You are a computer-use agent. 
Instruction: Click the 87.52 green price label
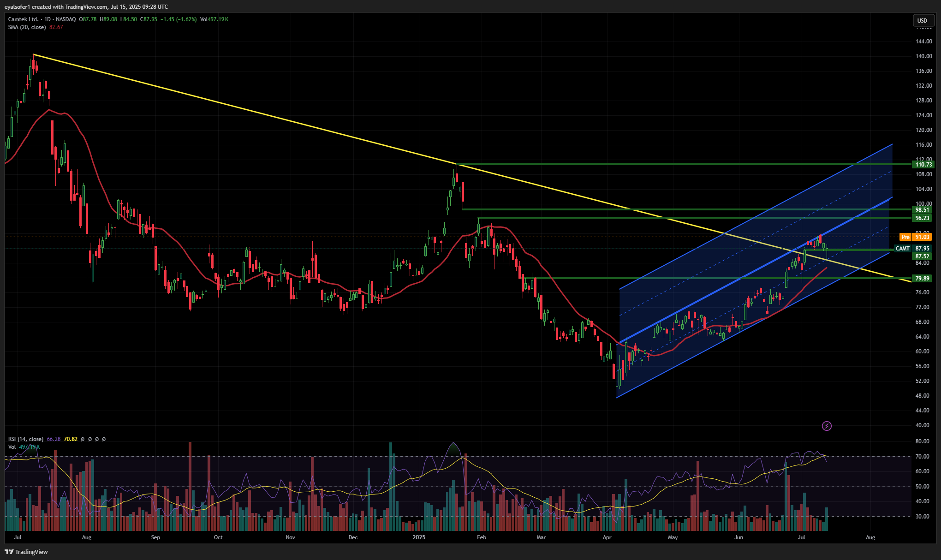[x=922, y=256]
